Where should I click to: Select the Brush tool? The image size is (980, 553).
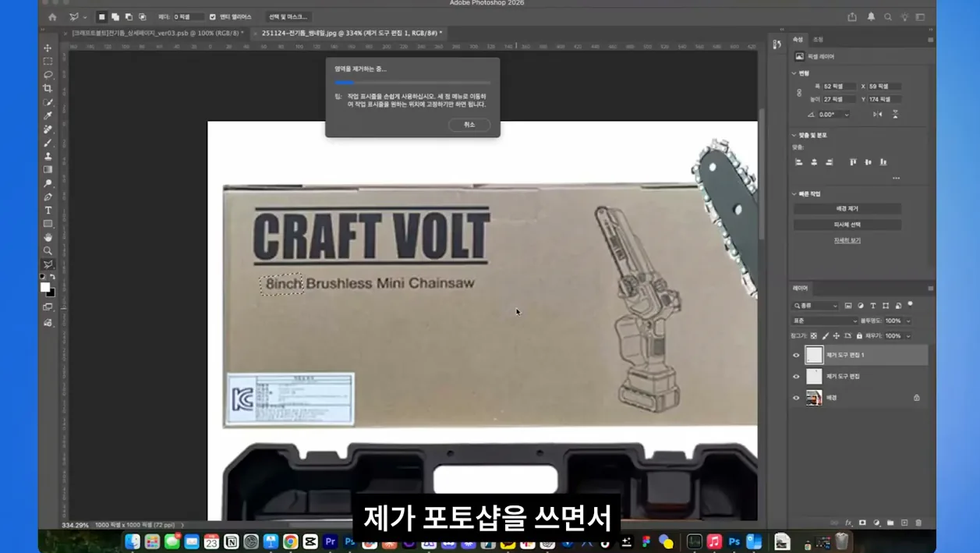coord(48,143)
